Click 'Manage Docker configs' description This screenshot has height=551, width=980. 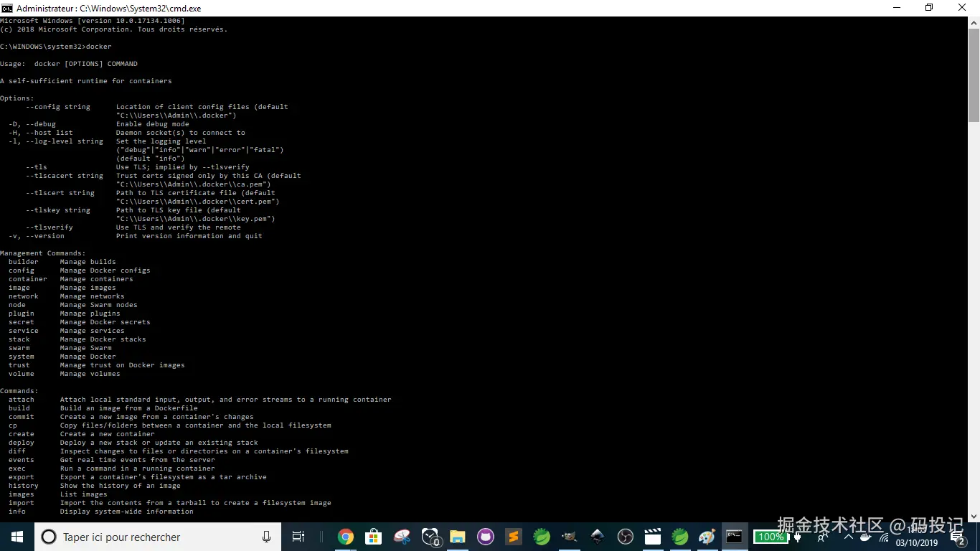click(105, 270)
